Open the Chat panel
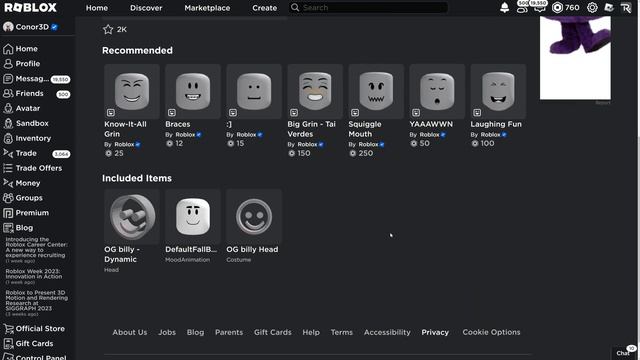Screen dimensions: 640x360 point(624,353)
